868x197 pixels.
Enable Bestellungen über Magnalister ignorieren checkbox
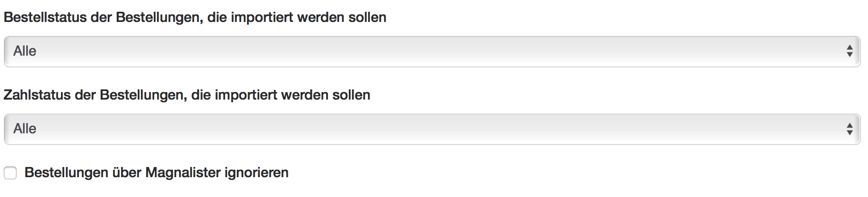[10, 173]
